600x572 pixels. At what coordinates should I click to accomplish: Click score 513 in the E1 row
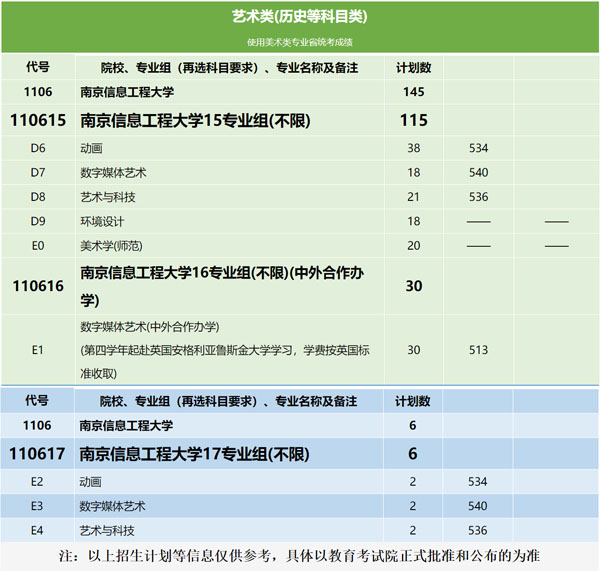(479, 350)
